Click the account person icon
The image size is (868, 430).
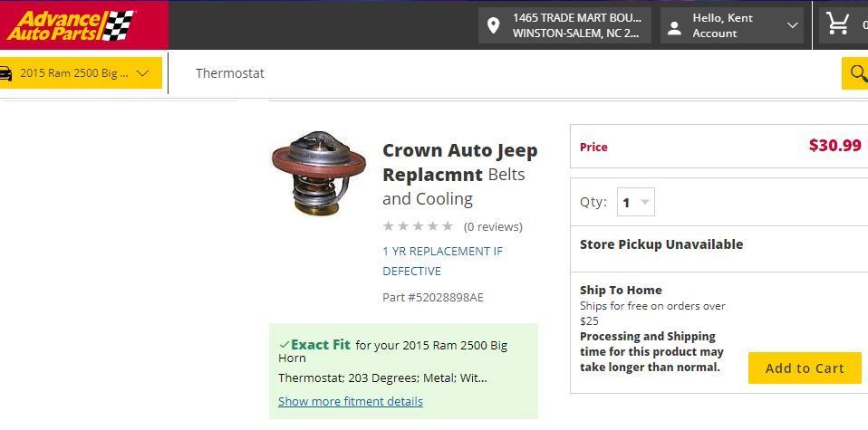click(x=674, y=26)
